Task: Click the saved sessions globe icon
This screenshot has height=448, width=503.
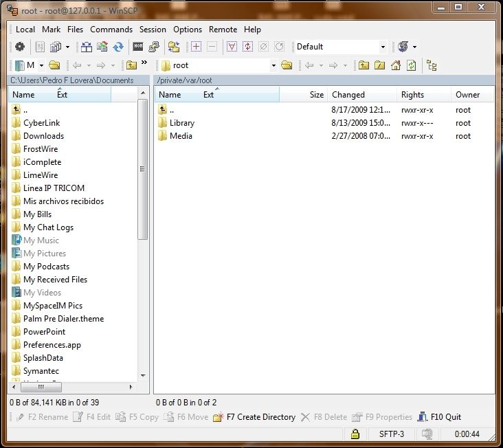Action: (x=403, y=47)
